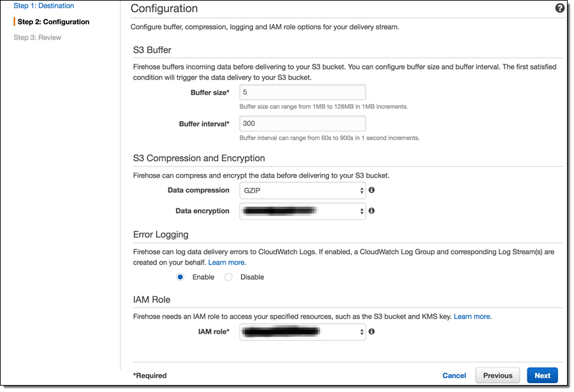Open the Data compression GZIP dropdown
Screen dimensions: 574x392
click(x=302, y=190)
